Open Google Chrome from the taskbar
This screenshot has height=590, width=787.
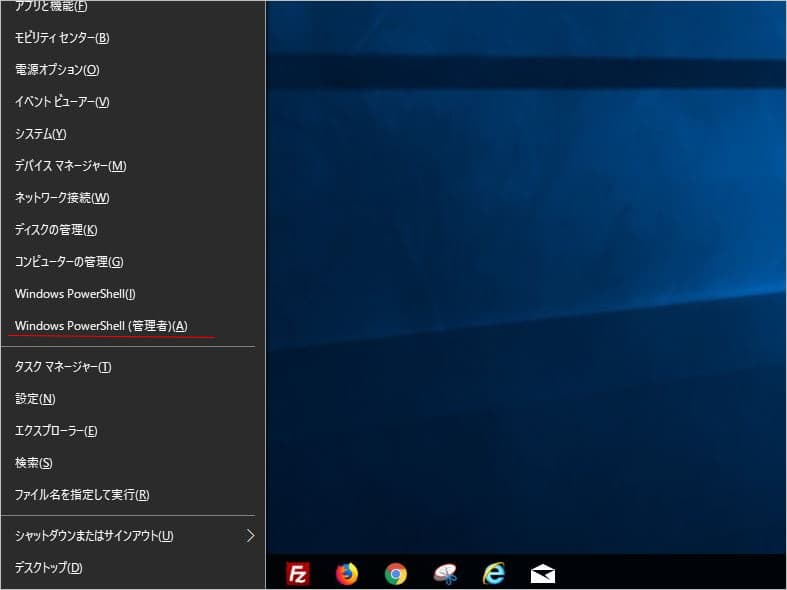(396, 574)
